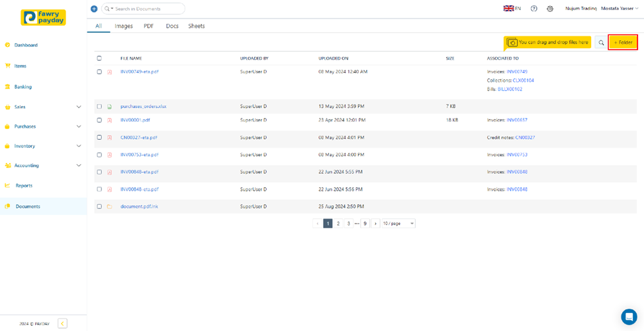
Task: Open the Mostafa Yasser user dropdown
Action: click(620, 9)
